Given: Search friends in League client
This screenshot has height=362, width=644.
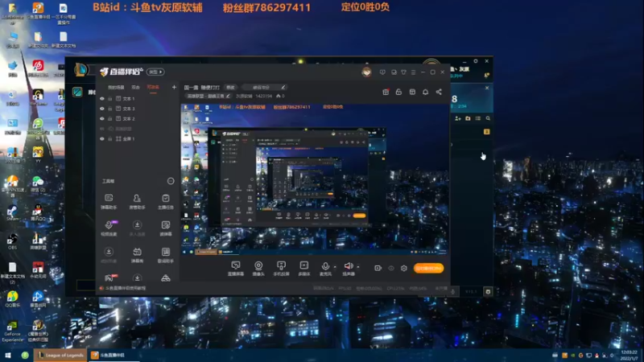Looking at the screenshot, I should pos(488,118).
